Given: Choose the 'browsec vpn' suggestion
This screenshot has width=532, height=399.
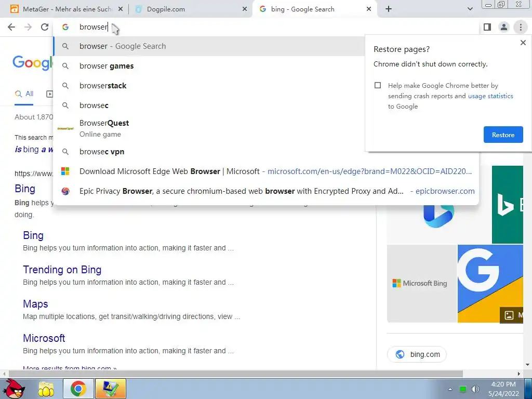Looking at the screenshot, I should tap(266, 152).
